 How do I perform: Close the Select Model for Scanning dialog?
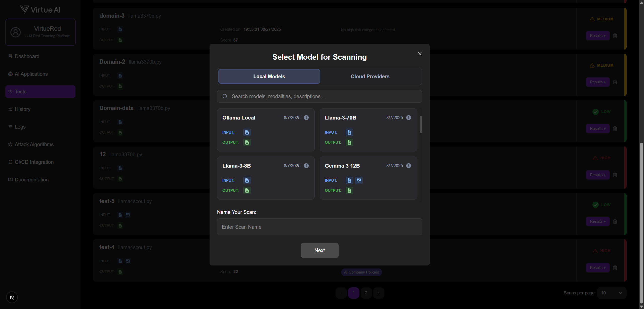tap(420, 54)
